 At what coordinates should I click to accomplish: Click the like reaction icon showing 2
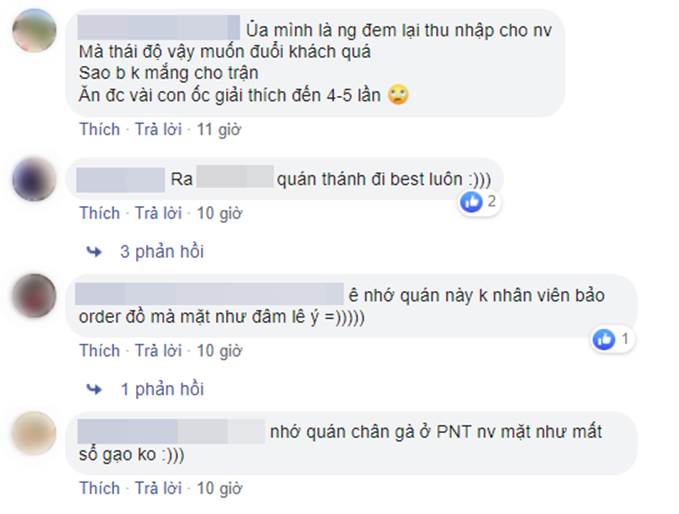(x=471, y=202)
